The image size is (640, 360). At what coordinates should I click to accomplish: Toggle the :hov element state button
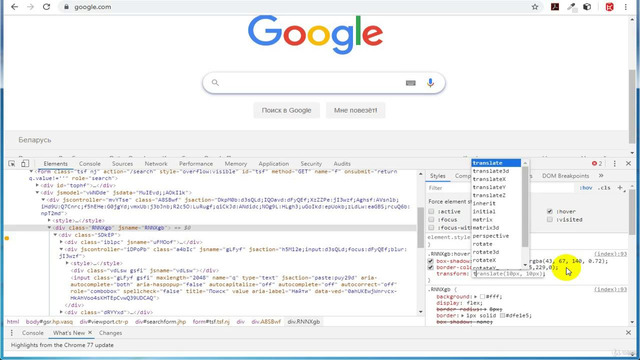click(x=586, y=188)
